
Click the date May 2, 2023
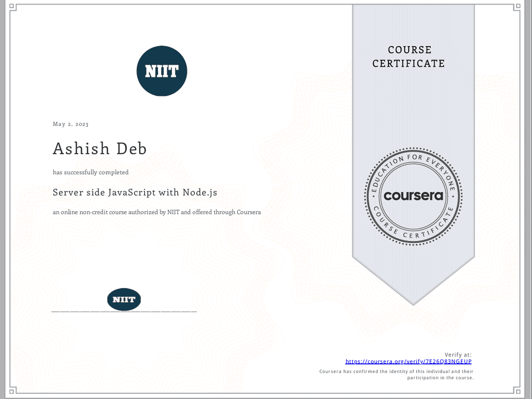click(70, 124)
